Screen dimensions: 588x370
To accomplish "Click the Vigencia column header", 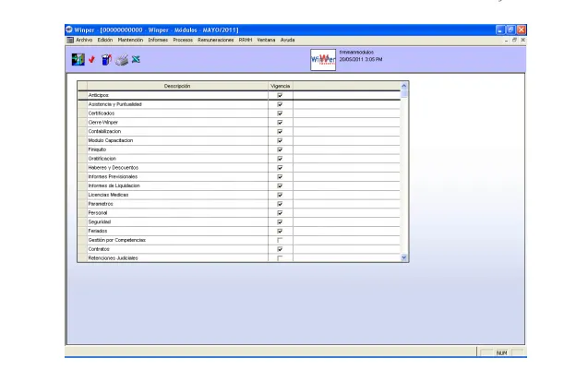I will coord(280,86).
